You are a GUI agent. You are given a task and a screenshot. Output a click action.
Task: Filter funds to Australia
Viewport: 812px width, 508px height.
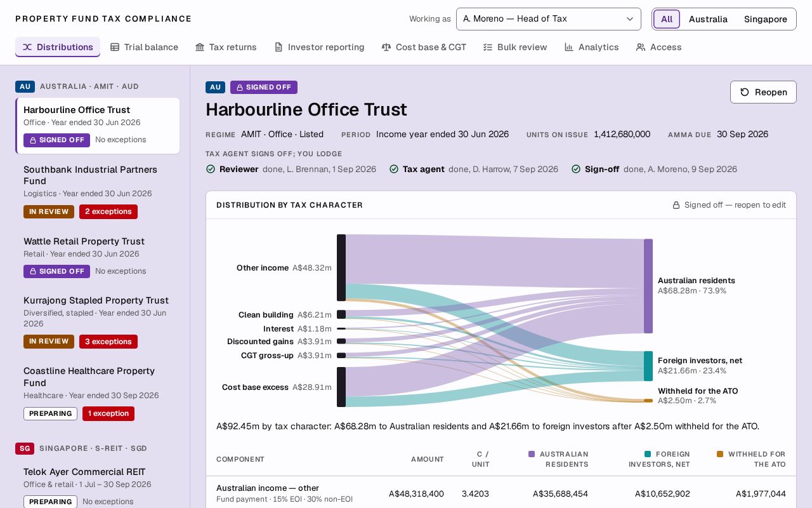click(708, 19)
